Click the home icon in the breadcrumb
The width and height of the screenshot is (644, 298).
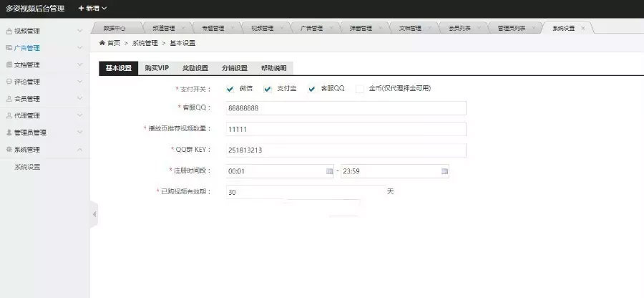coord(102,44)
